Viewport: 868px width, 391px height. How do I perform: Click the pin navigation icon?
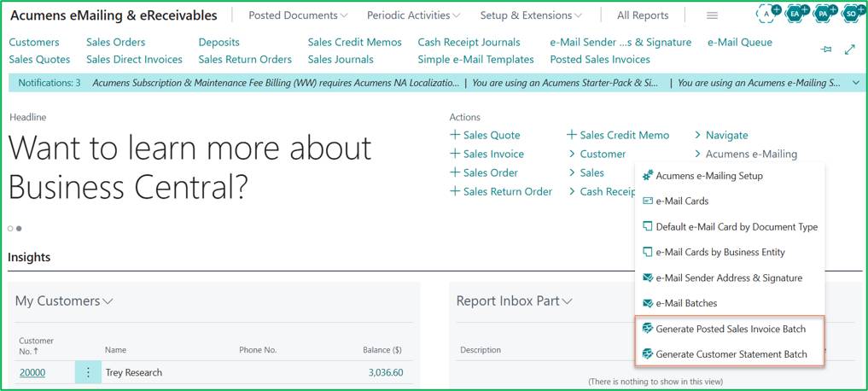click(826, 50)
